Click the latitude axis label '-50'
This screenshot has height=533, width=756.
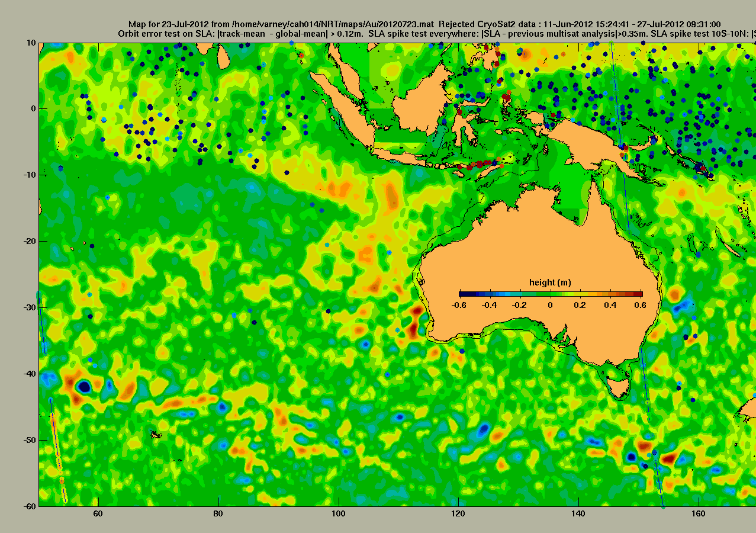coord(30,440)
